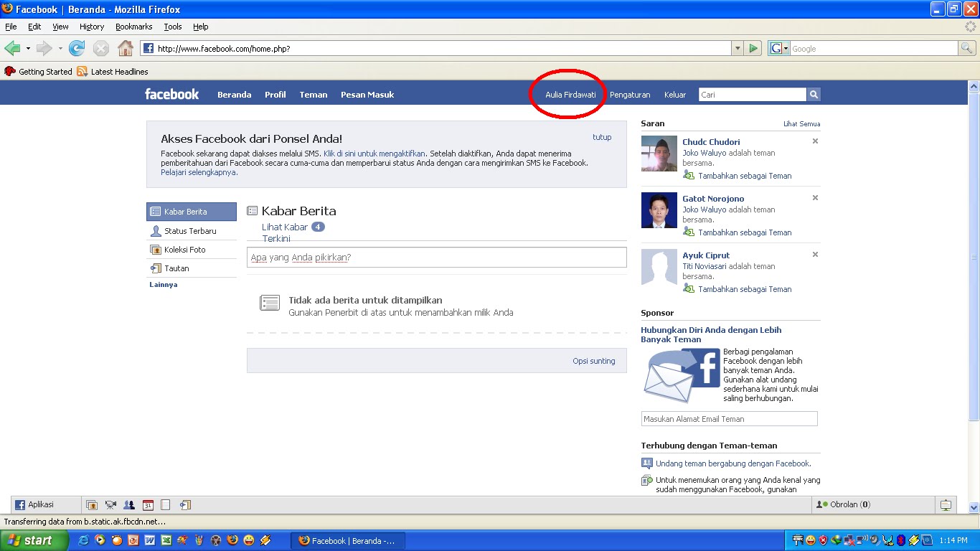Select the Status Terbaru sidebar filter
Screen dimensions: 980x551
192,231
